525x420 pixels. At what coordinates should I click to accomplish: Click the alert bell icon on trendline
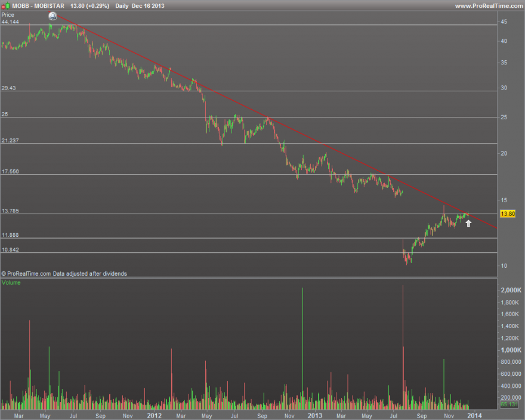coord(52,16)
